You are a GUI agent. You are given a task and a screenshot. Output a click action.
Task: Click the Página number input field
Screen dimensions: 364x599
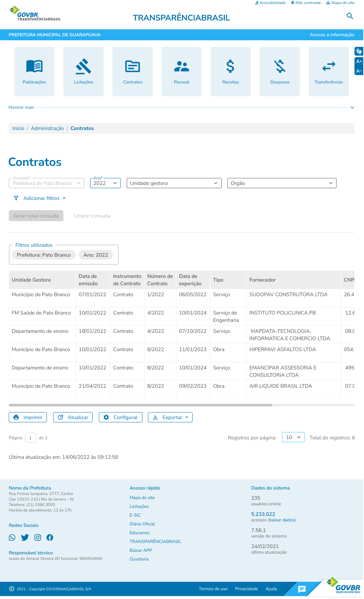click(x=30, y=438)
